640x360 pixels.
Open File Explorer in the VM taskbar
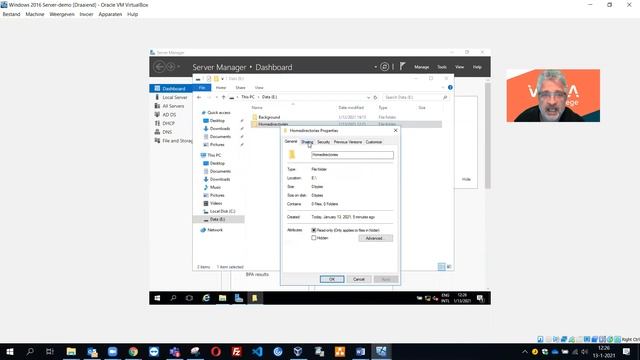(222, 298)
